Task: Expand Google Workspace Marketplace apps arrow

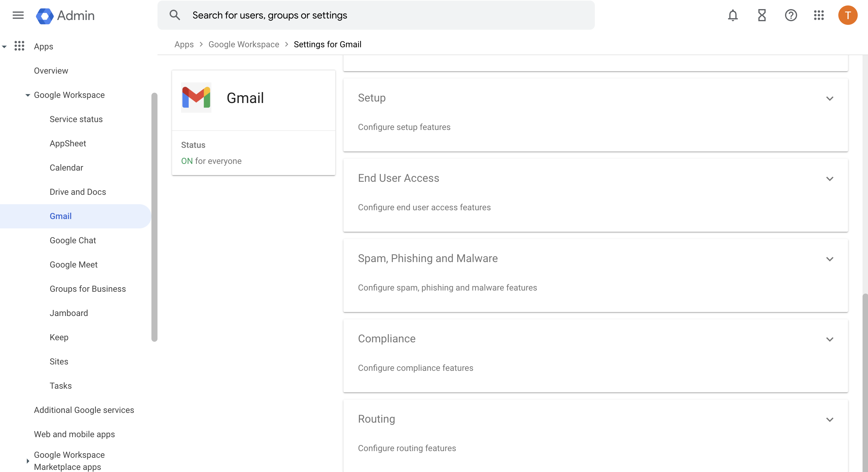Action: coord(28,461)
